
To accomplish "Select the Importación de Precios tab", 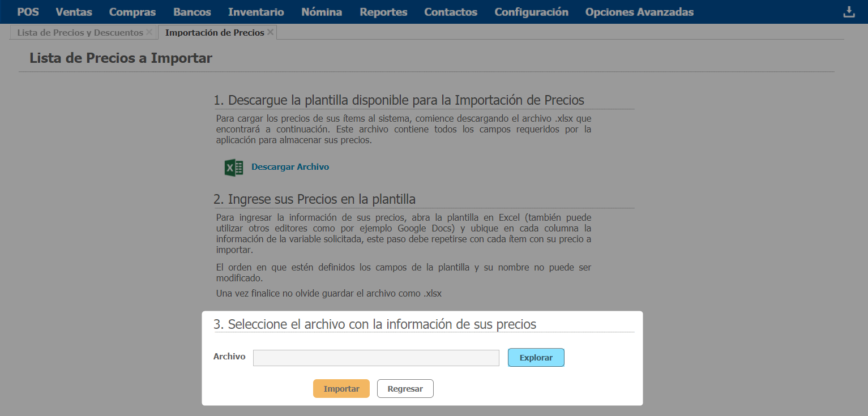I will (x=214, y=33).
